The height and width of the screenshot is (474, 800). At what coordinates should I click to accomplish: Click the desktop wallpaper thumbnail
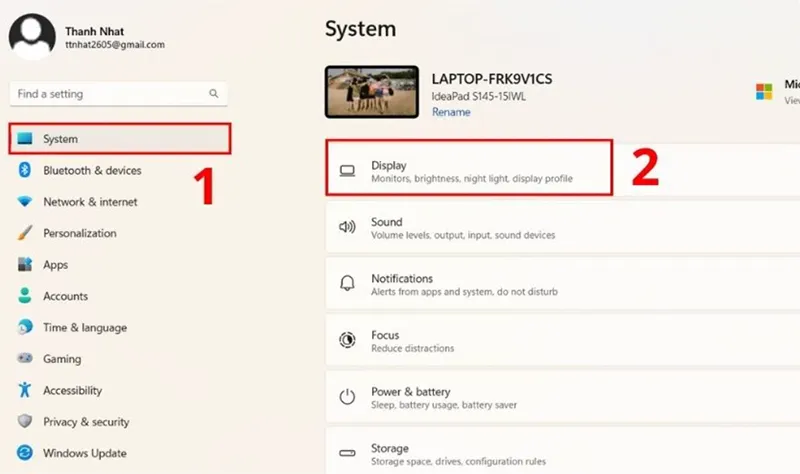pos(372,92)
